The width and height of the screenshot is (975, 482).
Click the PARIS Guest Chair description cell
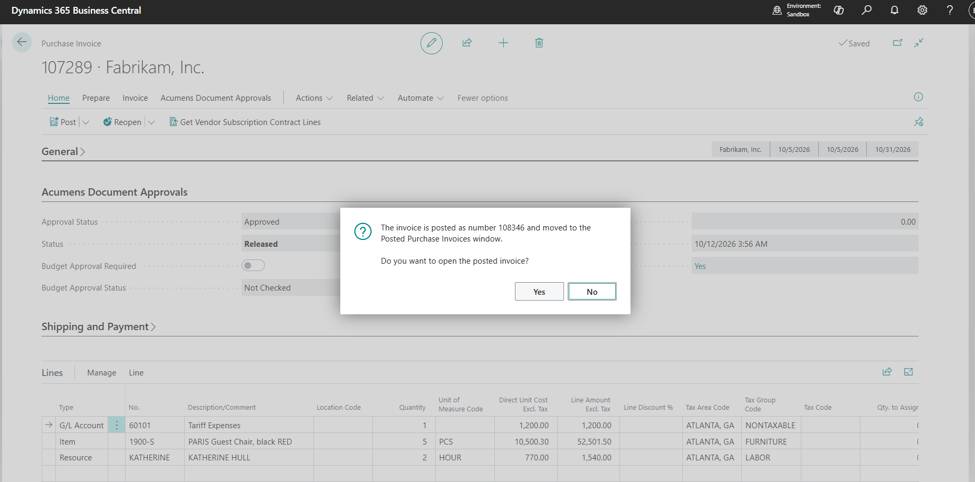click(249, 442)
